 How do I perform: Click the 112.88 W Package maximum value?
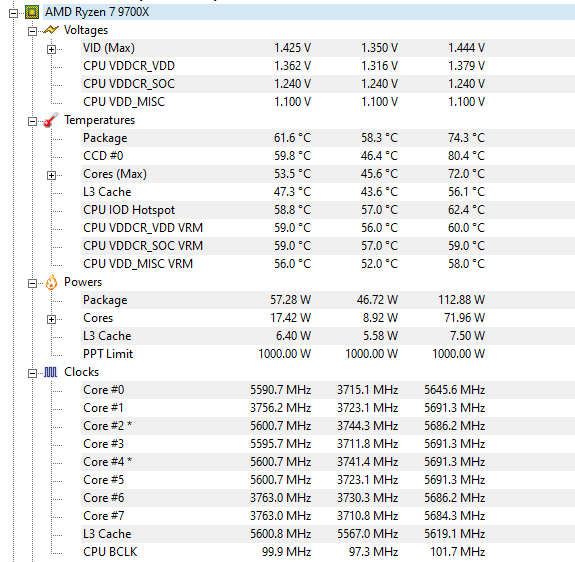[x=462, y=300]
